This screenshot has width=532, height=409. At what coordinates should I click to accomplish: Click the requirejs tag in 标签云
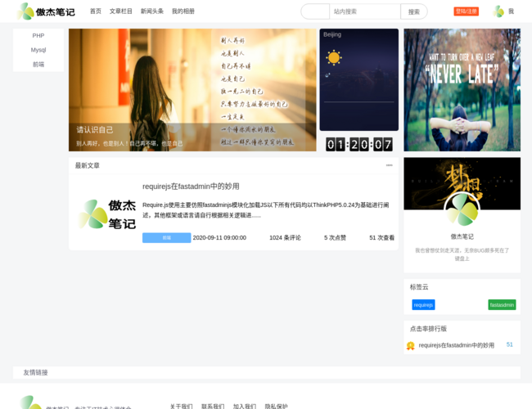(423, 305)
